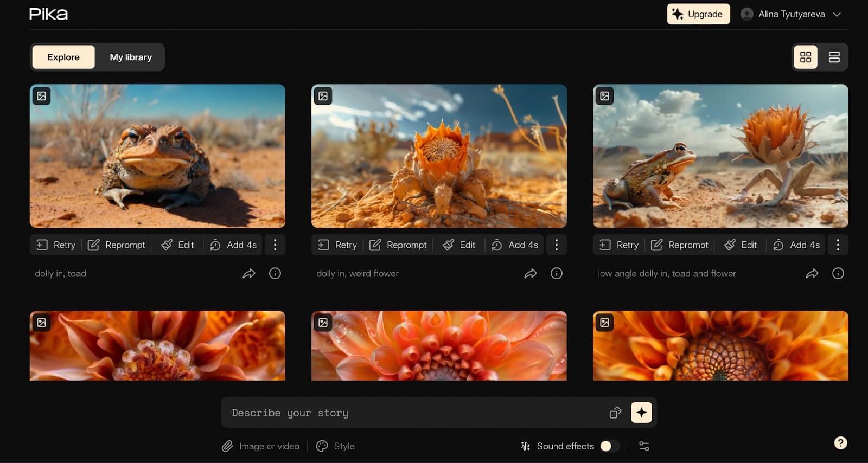The image size is (868, 463).
Task: Show info for 'low angle dolly in' video
Action: [838, 273]
